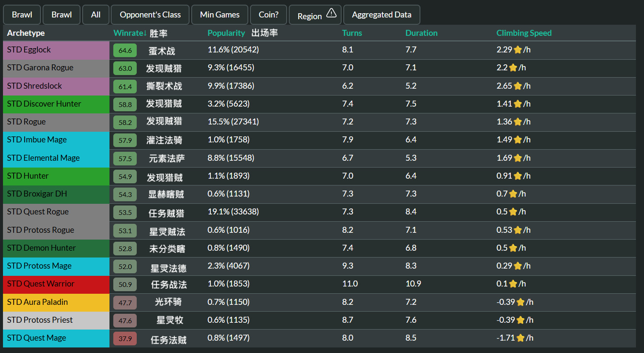Open the Min Games filter
Image resolution: width=644 pixels, height=353 pixels.
(x=220, y=15)
